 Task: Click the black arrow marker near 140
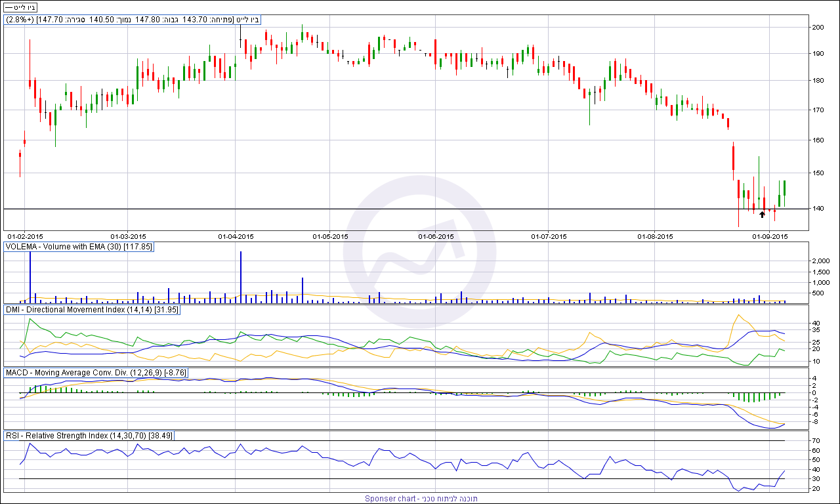[x=762, y=214]
